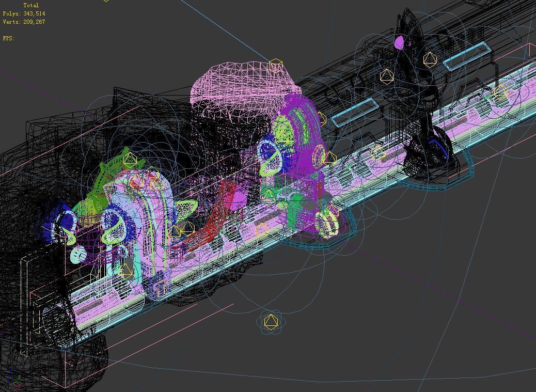This screenshot has width=536, height=392.
Task: Click the 'Total' statistics header text
Action: (31, 5)
